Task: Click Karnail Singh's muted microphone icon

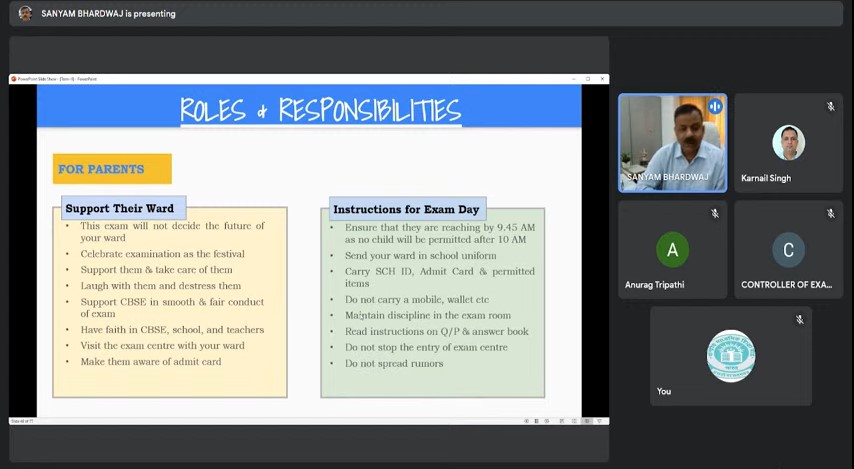Action: [x=830, y=107]
